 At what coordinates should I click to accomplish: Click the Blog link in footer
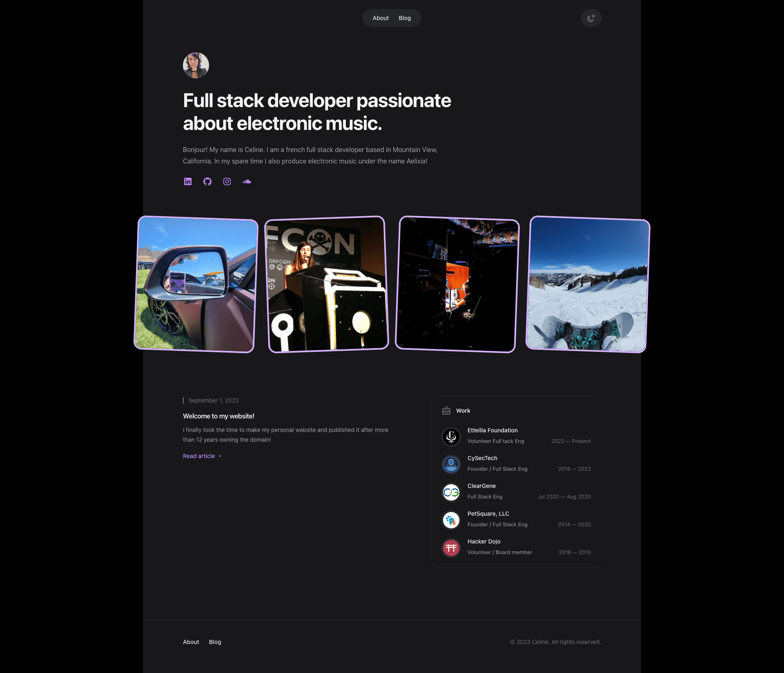click(x=215, y=642)
